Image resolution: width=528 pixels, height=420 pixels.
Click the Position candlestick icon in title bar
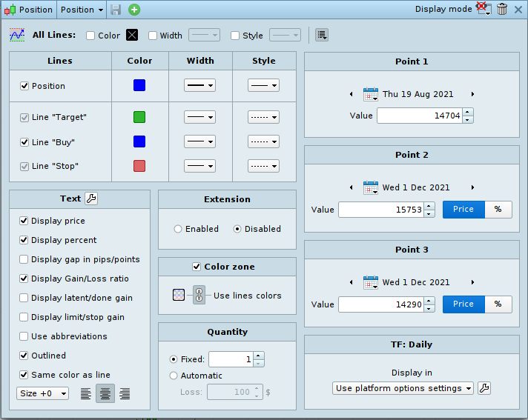[10, 10]
